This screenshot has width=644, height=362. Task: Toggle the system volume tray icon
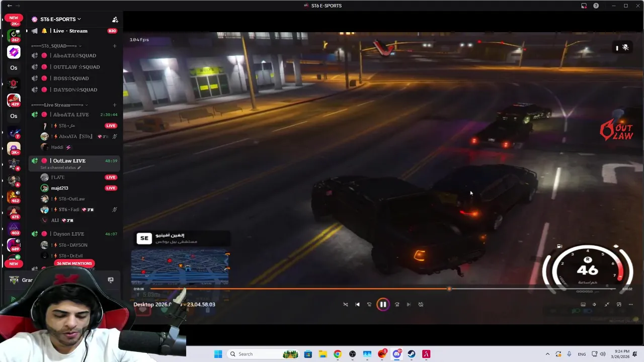coord(603,354)
